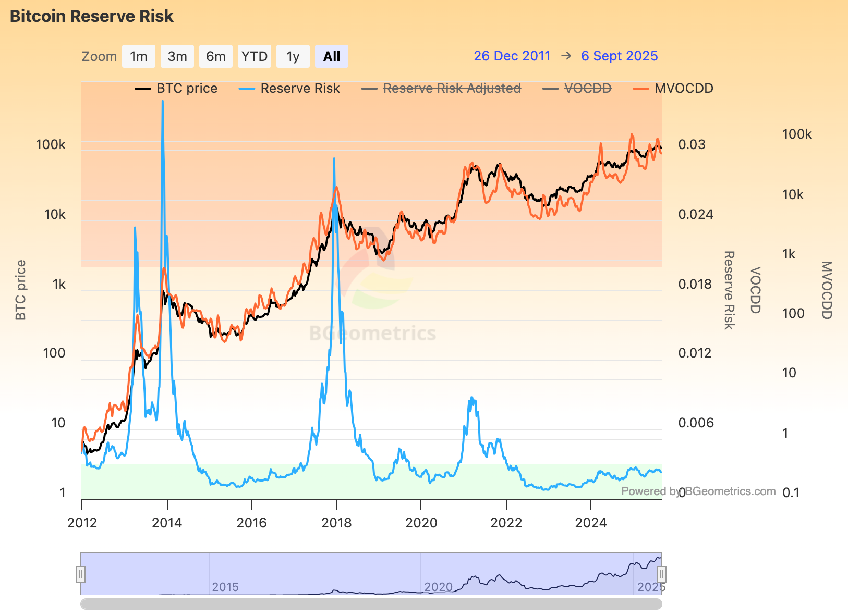Click the horizontal scrollbar below navigator
This screenshot has width=848, height=616.
click(x=371, y=604)
